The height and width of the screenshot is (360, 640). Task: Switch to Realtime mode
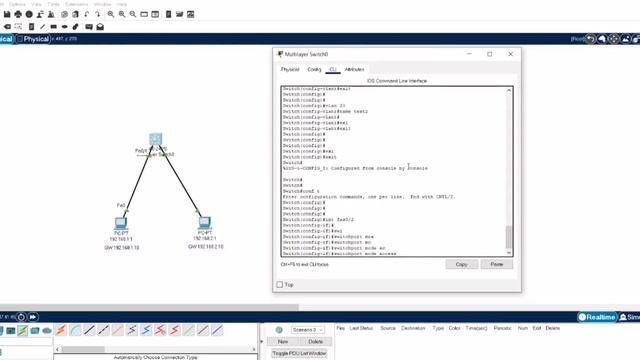(x=597, y=317)
